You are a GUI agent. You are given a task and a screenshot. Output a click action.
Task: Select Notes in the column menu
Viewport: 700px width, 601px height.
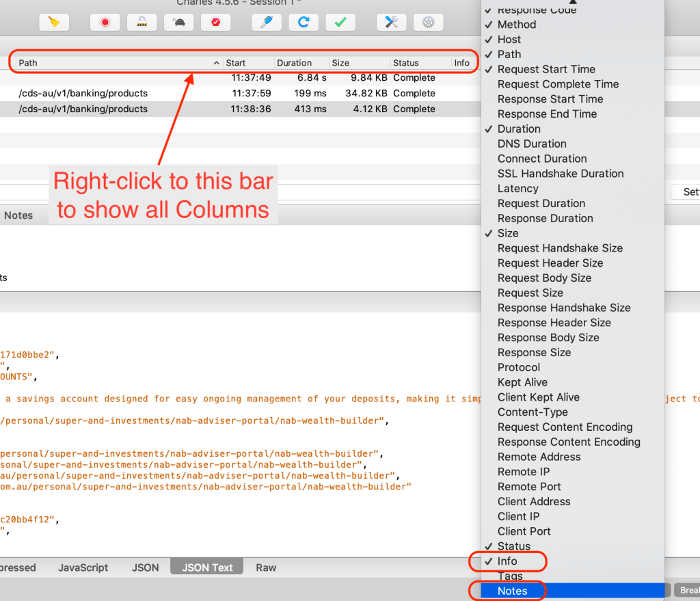point(513,591)
